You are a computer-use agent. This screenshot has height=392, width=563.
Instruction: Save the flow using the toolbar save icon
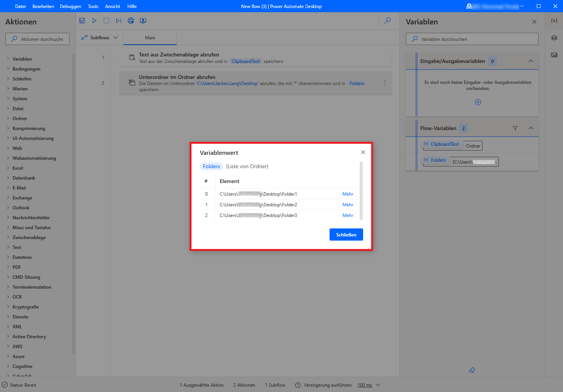click(82, 21)
